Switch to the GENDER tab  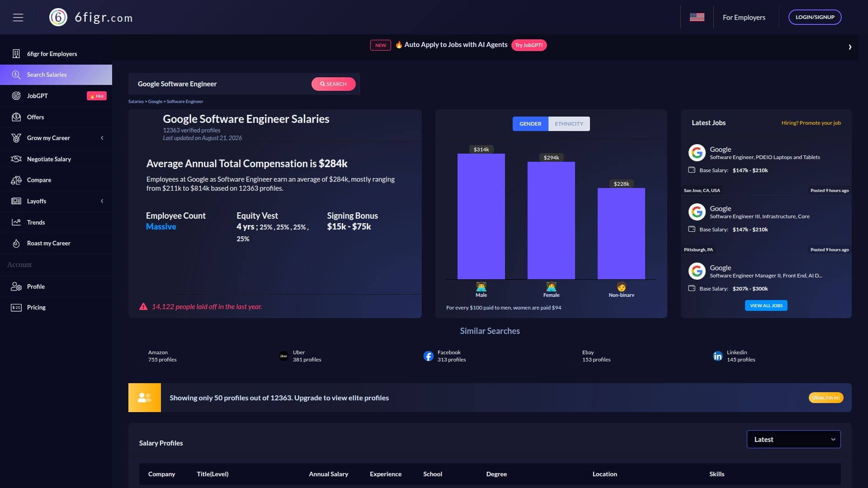(530, 124)
